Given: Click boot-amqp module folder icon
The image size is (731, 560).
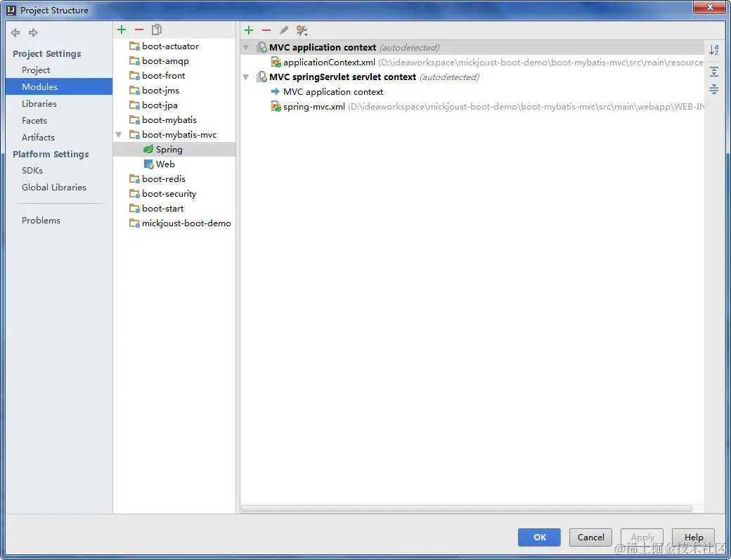Looking at the screenshot, I should coord(134,61).
